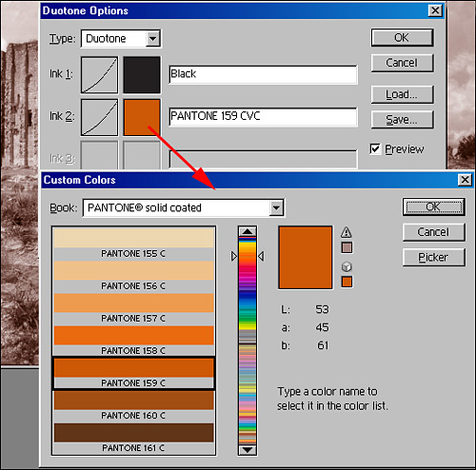
Task: Click the out-of-gamut warning triangle icon
Action: (x=347, y=232)
